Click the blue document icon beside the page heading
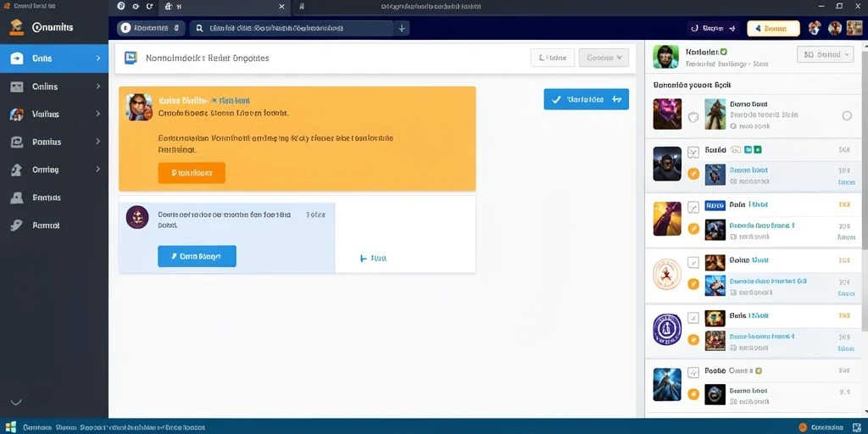The width and height of the screenshot is (868, 434). [131, 58]
